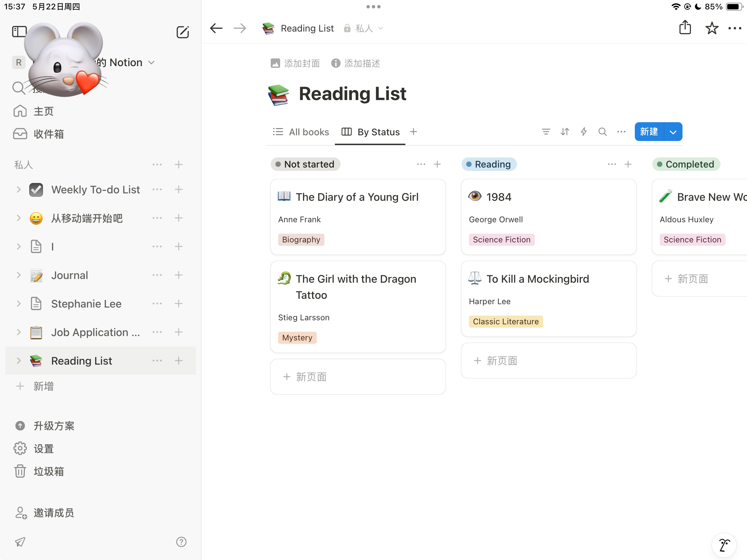The image size is (747, 560).
Task: Favorite this page with the star icon
Action: [x=711, y=28]
